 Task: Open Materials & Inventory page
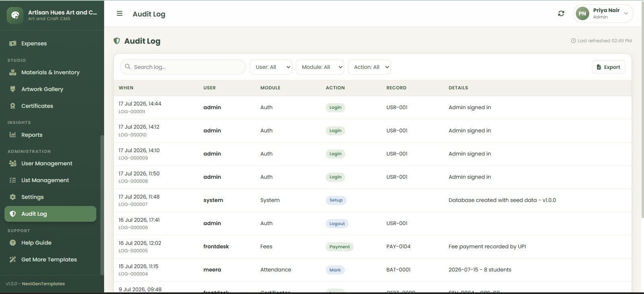click(50, 72)
